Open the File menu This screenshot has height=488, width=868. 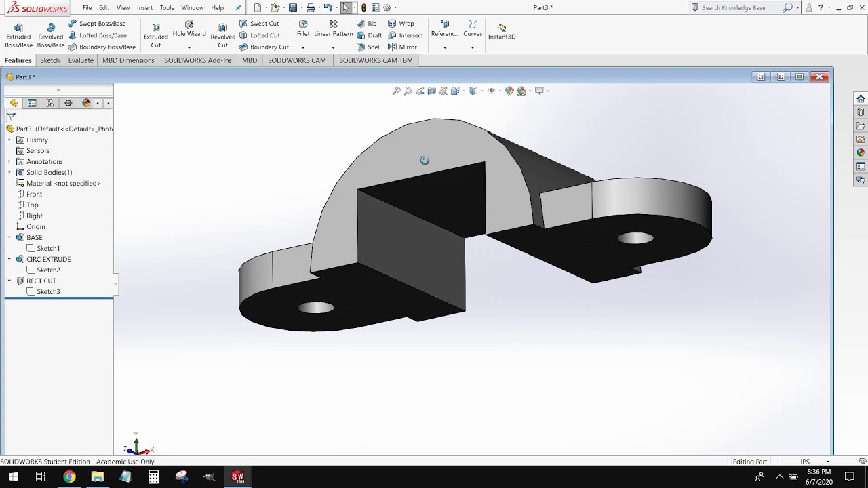(x=87, y=7)
